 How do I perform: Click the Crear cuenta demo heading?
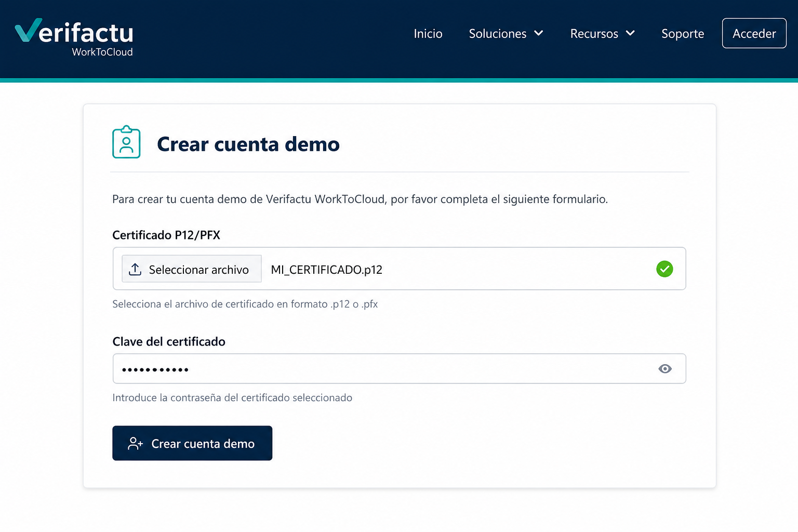pyautogui.click(x=248, y=144)
